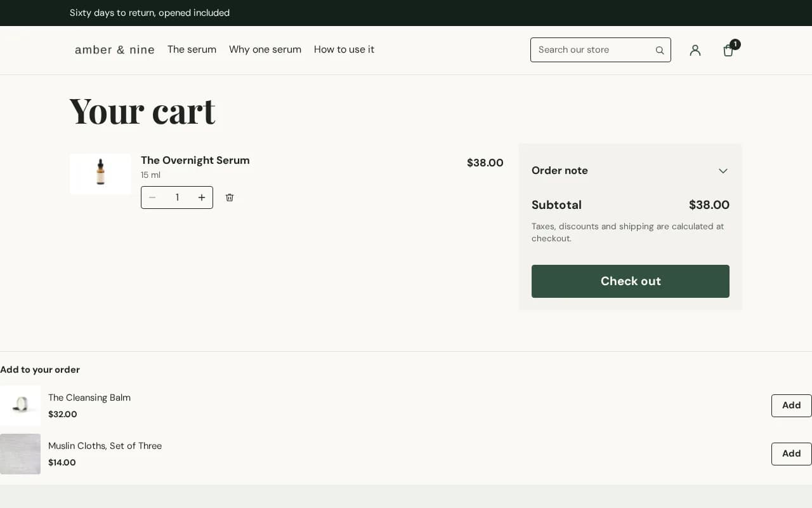Open the shopping bag cart icon
This screenshot has width=812, height=508.
(729, 50)
